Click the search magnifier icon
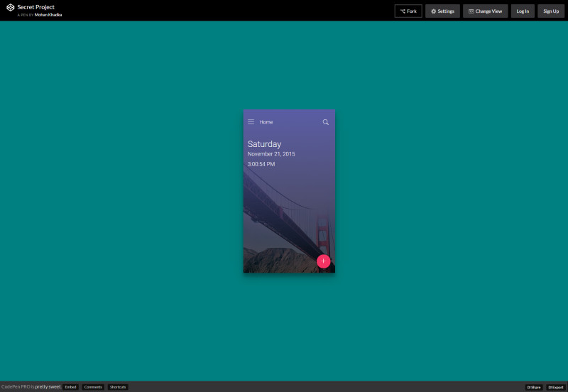Viewport: 568px width, 392px height. (326, 122)
